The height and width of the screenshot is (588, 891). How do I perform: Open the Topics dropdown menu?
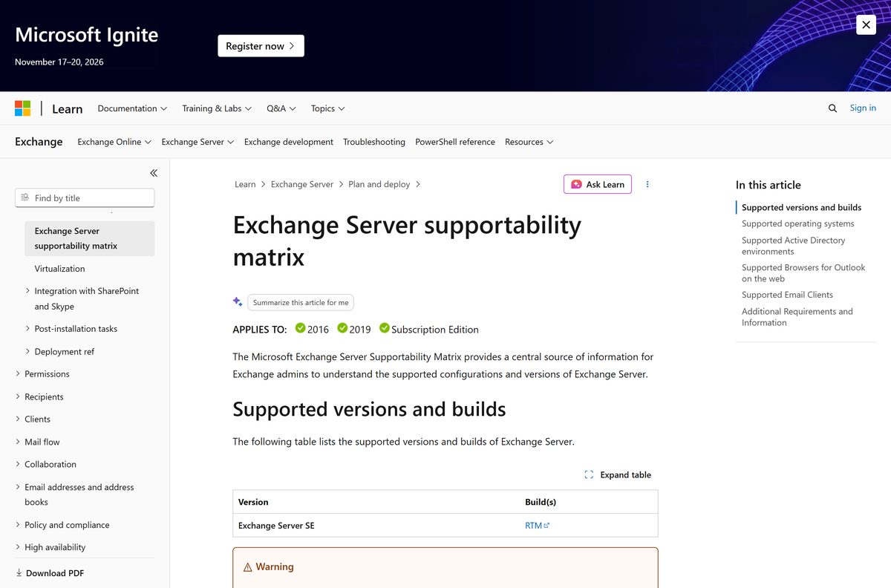click(x=328, y=108)
